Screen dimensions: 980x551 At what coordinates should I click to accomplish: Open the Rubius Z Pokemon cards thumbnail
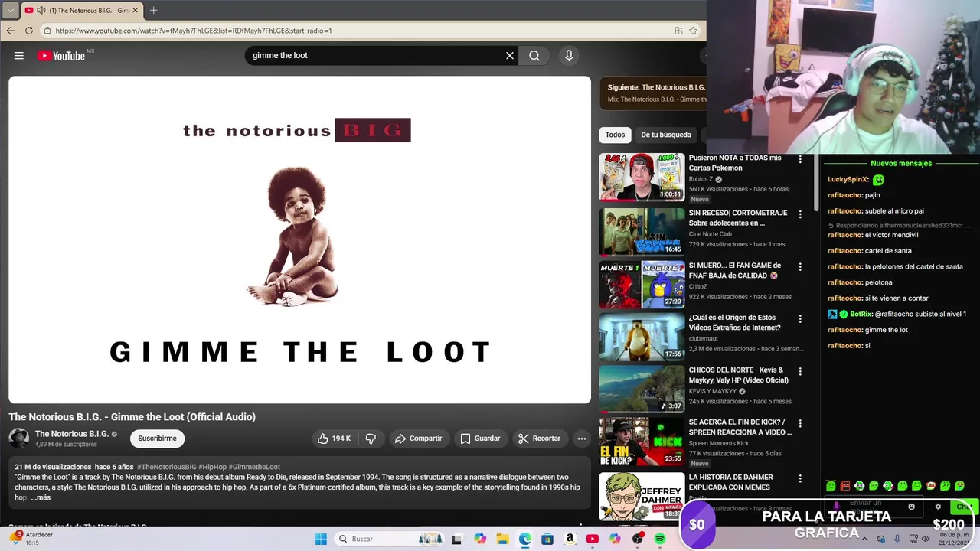pos(642,177)
